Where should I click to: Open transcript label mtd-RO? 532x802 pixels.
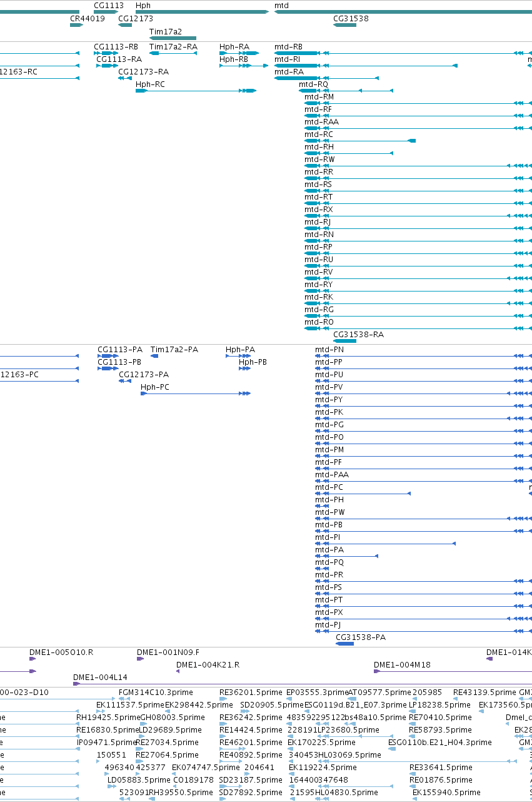(x=319, y=322)
